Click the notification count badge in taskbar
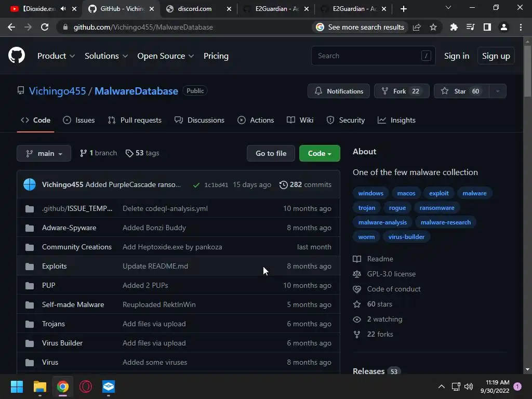Viewport: 532px width, 399px height. pyautogui.click(x=517, y=387)
